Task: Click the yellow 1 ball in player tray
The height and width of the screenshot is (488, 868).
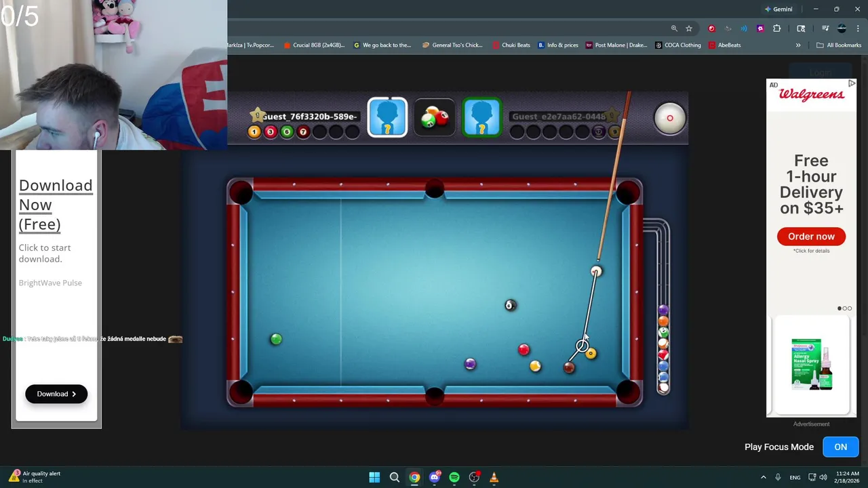Action: point(254,132)
